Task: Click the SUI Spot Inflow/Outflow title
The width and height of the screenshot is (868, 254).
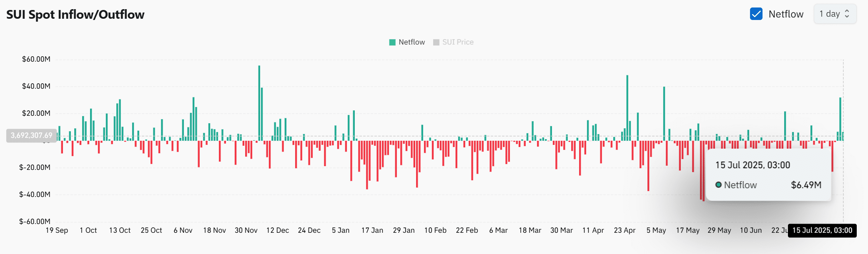Action: (75, 15)
